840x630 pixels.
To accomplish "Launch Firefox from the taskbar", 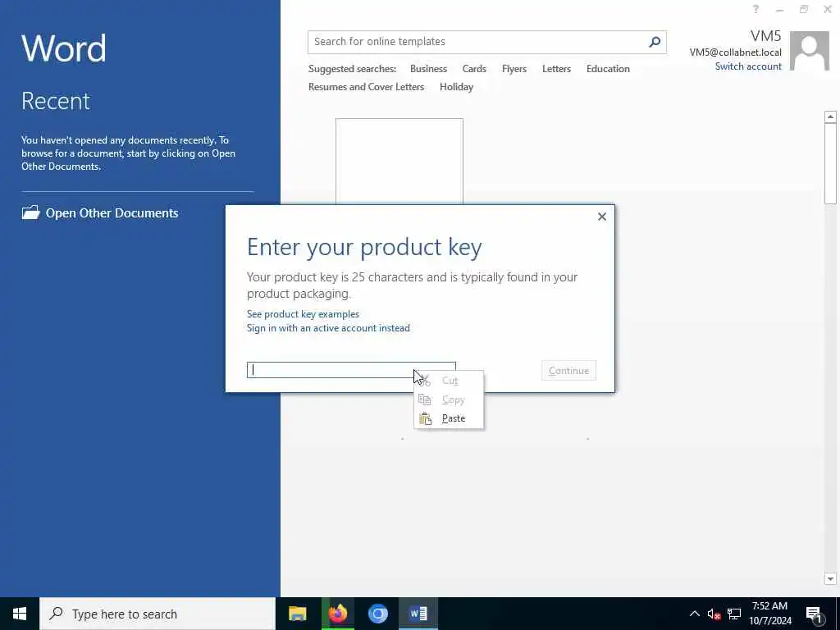I will (337, 614).
